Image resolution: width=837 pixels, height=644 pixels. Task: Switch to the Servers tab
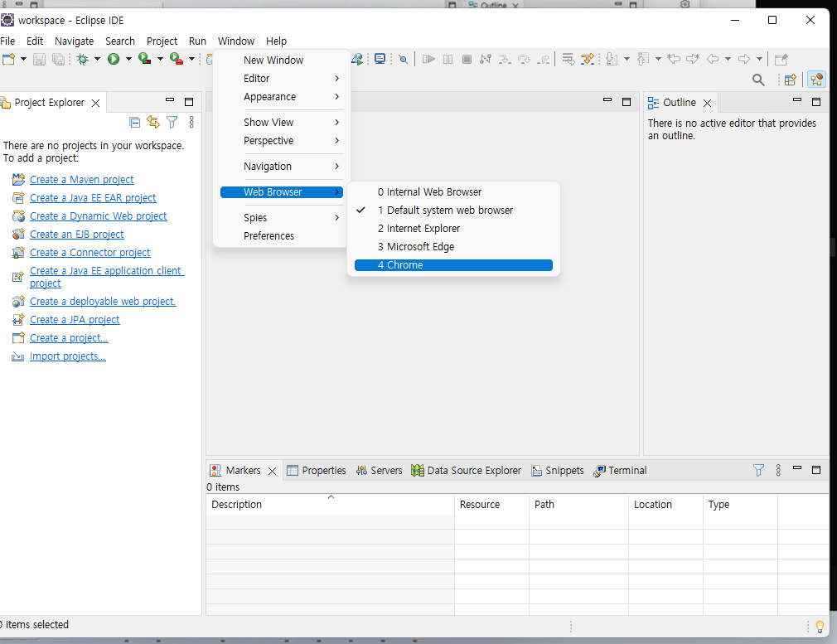pyautogui.click(x=379, y=471)
